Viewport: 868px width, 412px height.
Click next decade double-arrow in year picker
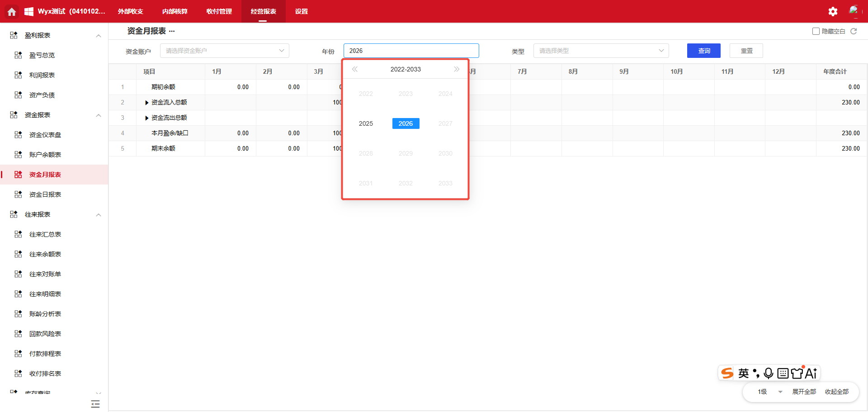point(457,69)
